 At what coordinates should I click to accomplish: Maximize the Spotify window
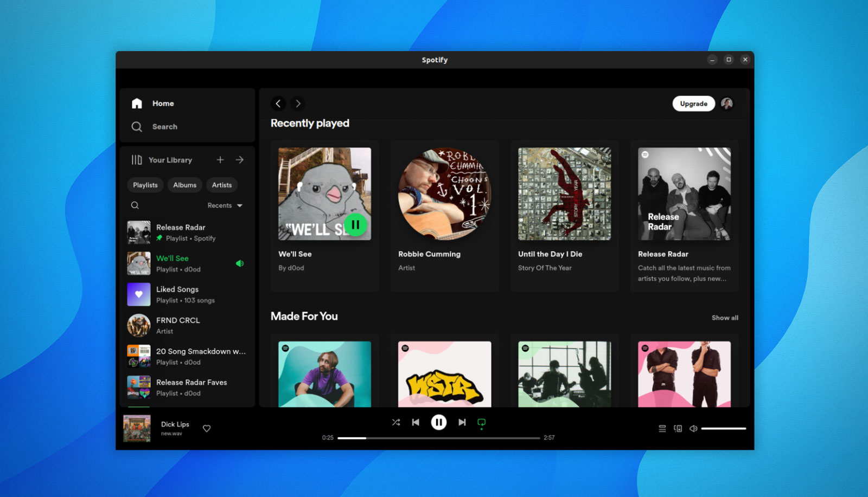coord(729,60)
